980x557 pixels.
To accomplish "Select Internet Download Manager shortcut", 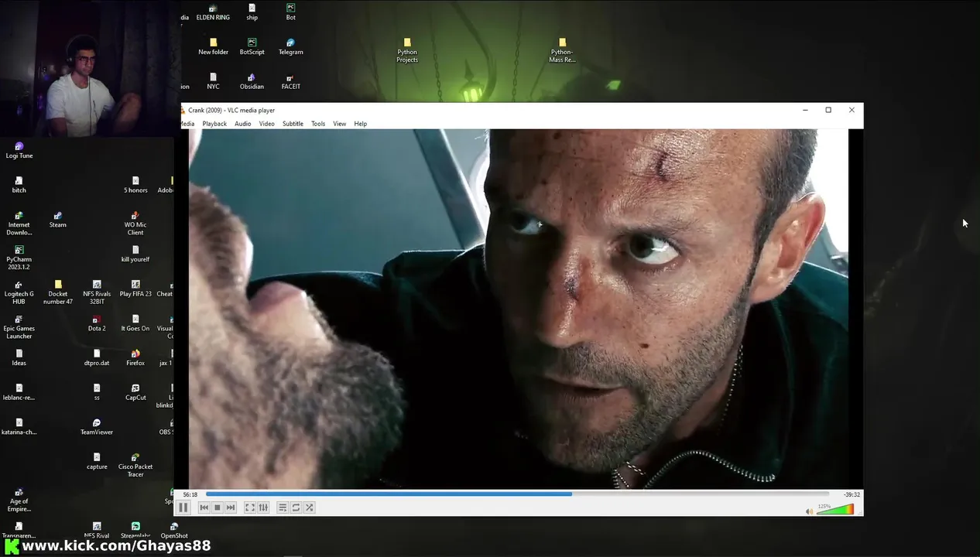I will click(x=19, y=224).
